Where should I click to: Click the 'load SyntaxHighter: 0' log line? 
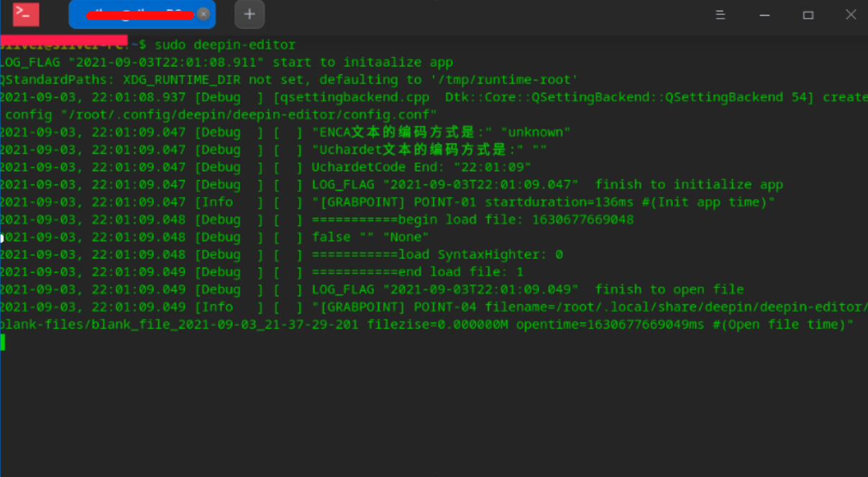281,255
